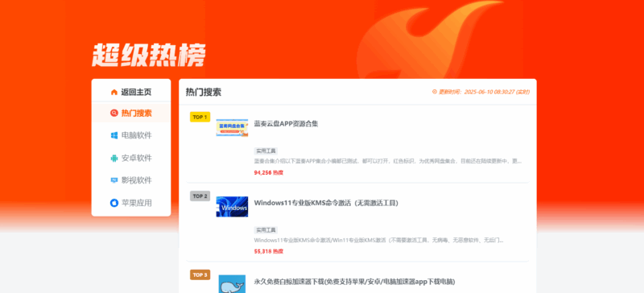Click the Windows icon beside 电脑软件
The image size is (644, 293).
114,135
